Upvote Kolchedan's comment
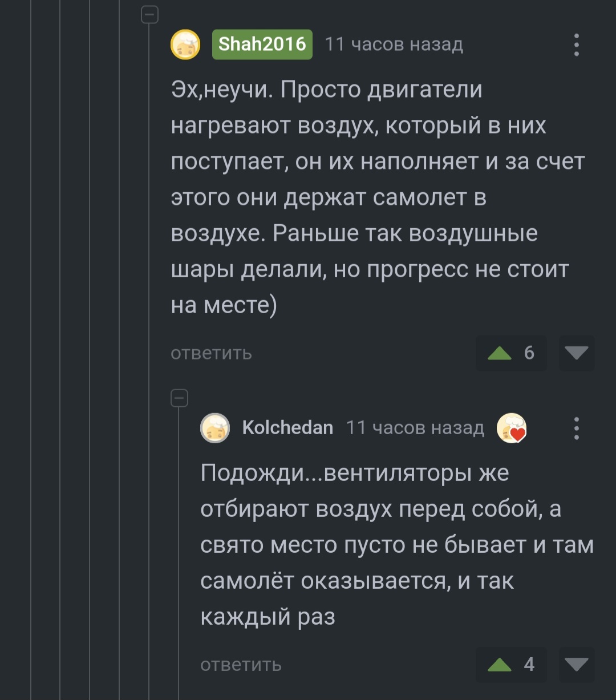The height and width of the screenshot is (700, 616). point(500,665)
